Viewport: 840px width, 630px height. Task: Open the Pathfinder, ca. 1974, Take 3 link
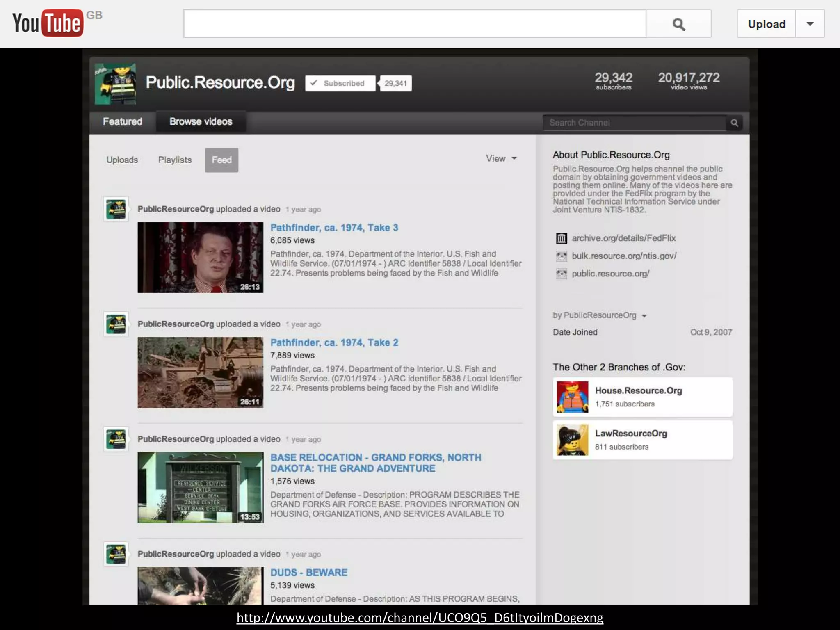point(334,228)
